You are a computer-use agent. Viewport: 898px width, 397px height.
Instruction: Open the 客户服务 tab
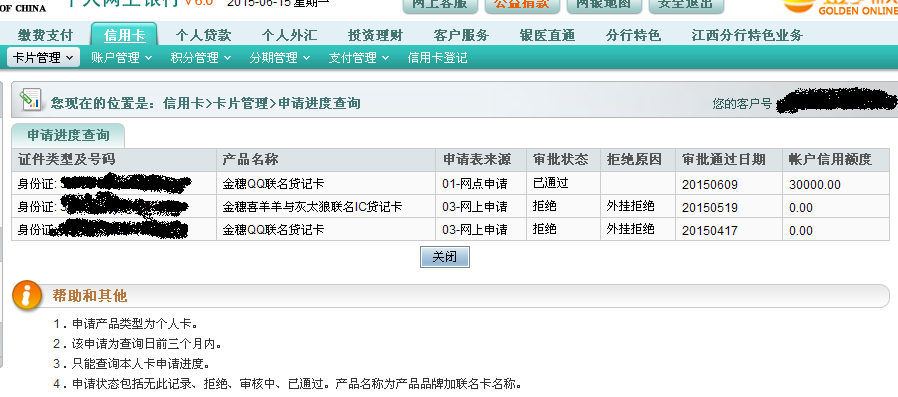coord(461,36)
